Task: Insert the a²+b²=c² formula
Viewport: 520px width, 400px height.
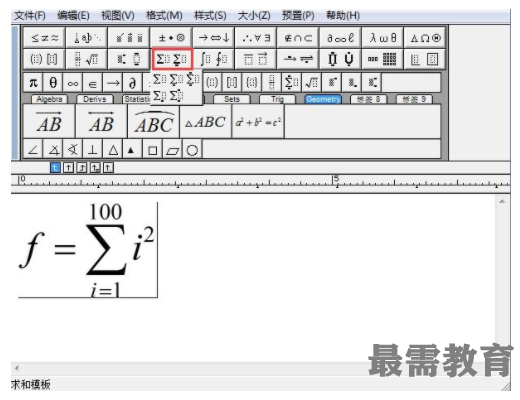Action: coord(258,121)
